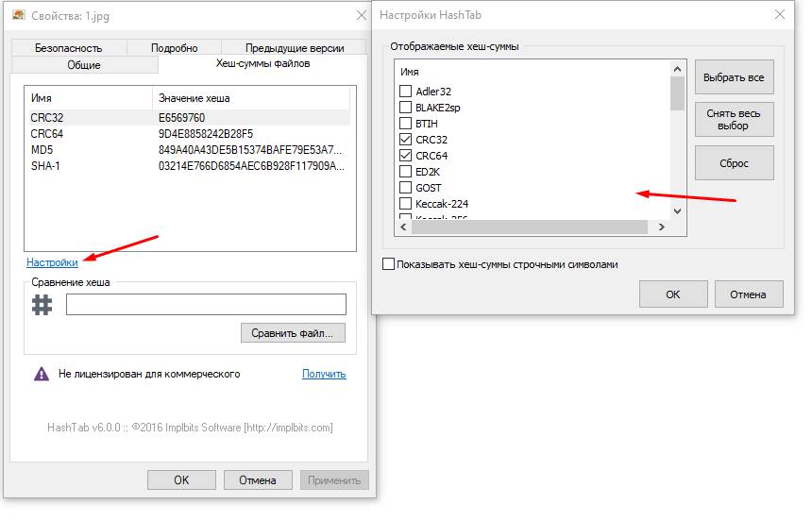This screenshot has height=521, width=812.
Task: Click the hash symbol icon in Сравнение хеша
Action: point(42,305)
